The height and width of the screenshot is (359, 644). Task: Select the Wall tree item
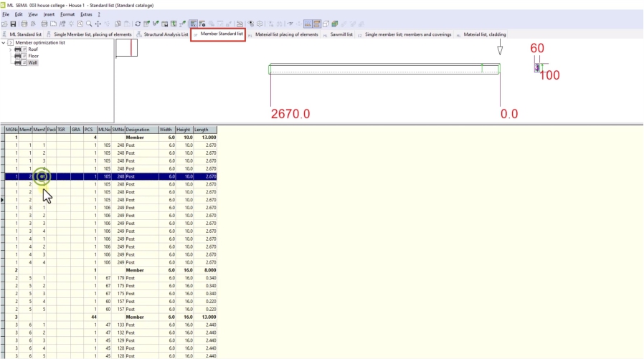point(33,62)
